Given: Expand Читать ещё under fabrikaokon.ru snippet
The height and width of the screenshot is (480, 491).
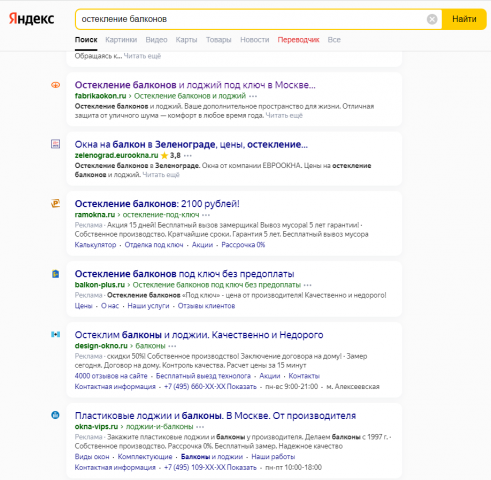Looking at the screenshot, I should click(284, 115).
